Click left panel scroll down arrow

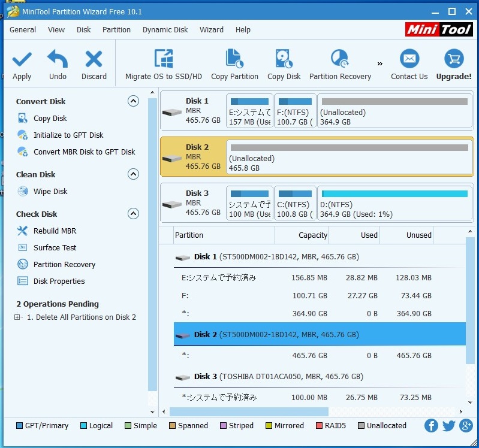(152, 411)
